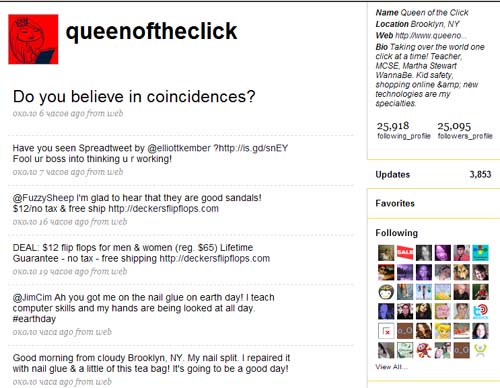Open the 25,918 following count

393,126
